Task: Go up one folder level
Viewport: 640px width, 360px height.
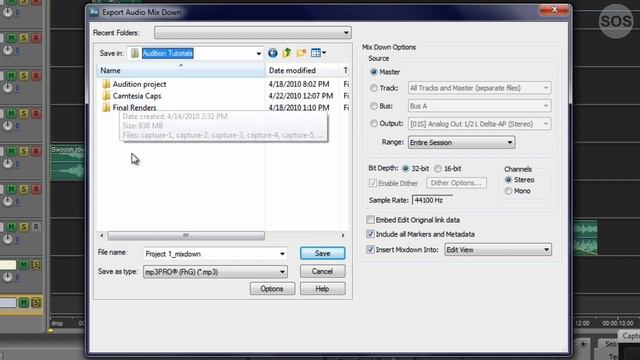Action: 287,53
